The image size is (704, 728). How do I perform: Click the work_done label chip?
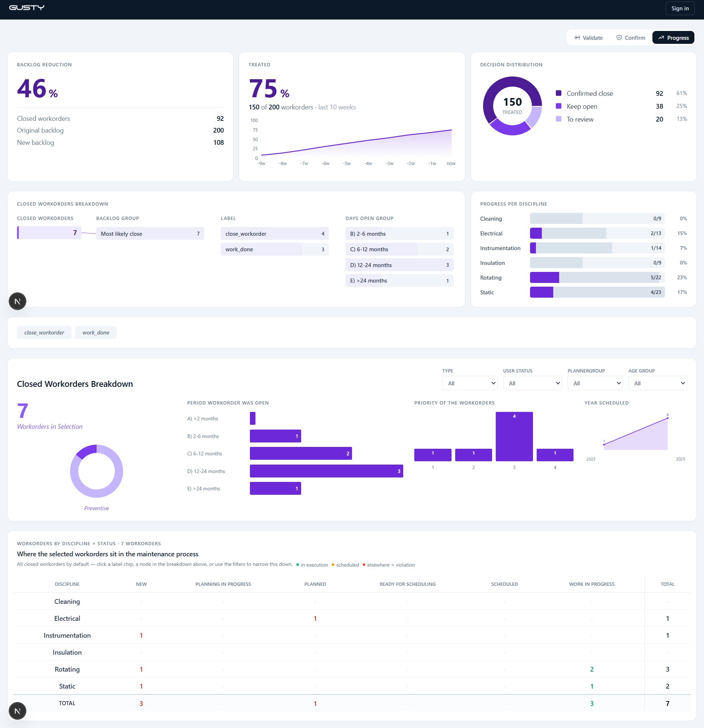coord(96,333)
